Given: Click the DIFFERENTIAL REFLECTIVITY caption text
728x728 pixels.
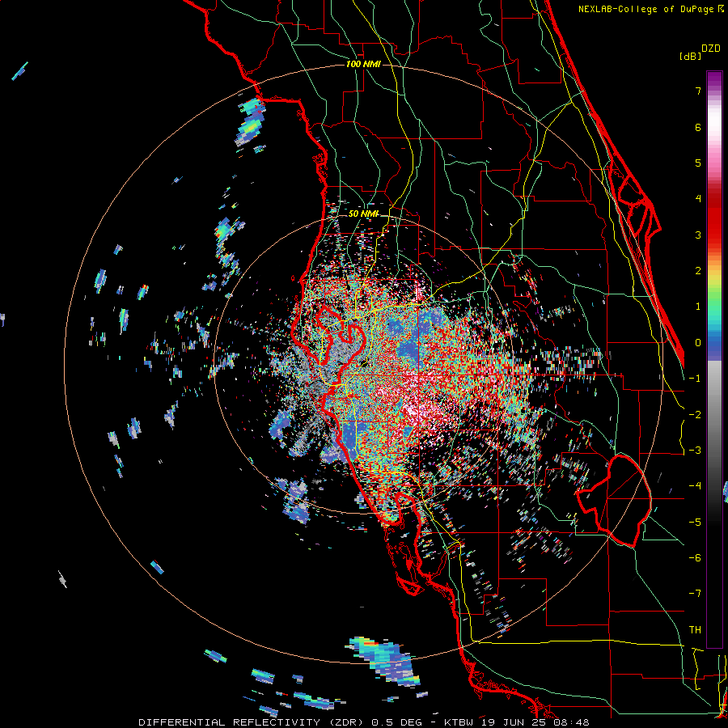Looking at the screenshot, I should (x=230, y=722).
